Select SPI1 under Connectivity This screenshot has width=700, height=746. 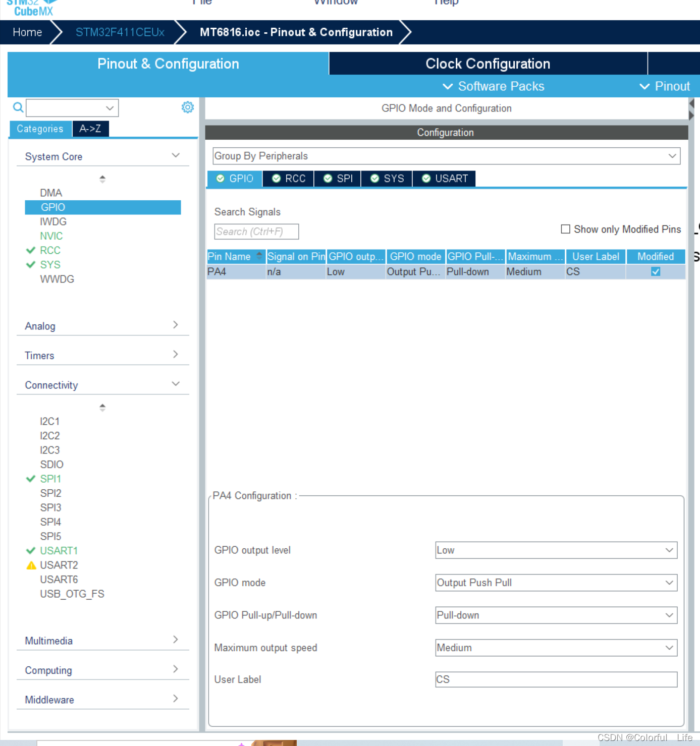tap(50, 479)
